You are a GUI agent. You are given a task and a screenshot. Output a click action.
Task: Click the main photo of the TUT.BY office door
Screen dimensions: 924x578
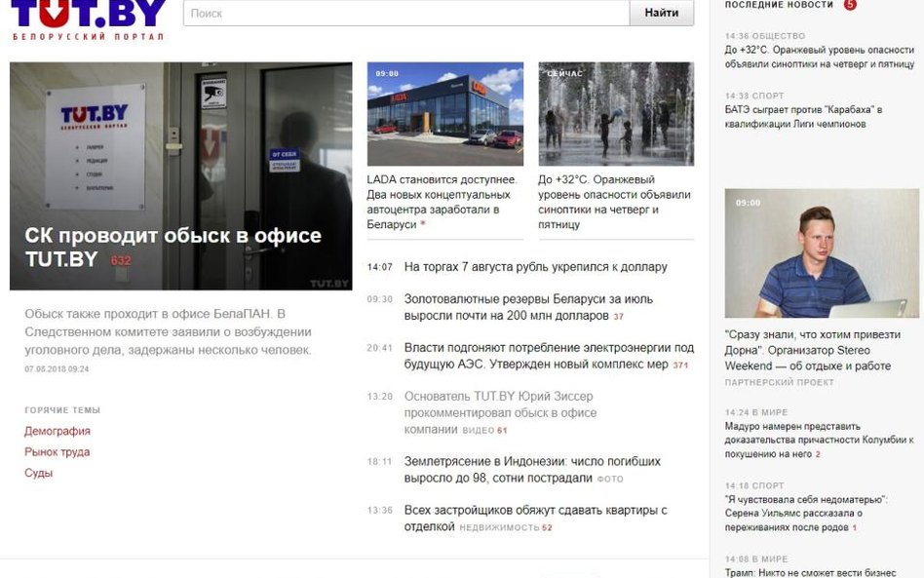tap(181, 175)
